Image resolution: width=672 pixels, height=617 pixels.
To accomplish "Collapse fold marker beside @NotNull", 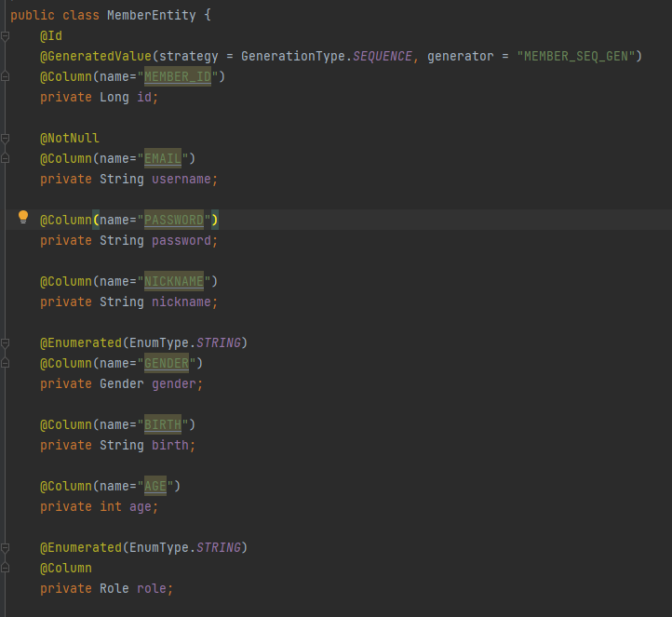I will 6,139.
